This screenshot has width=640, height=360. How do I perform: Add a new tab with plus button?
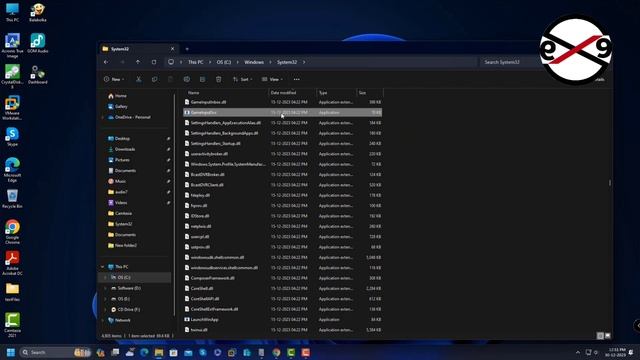pos(187,49)
